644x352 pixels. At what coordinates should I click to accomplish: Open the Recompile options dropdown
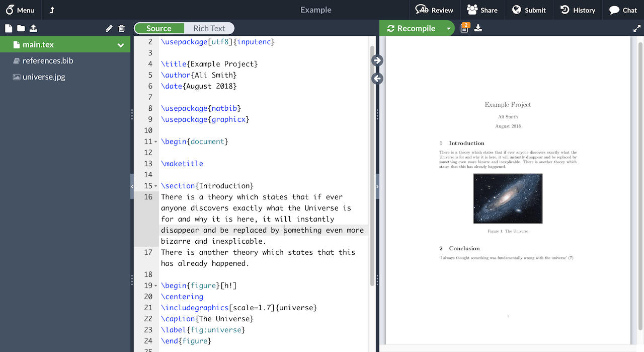tap(449, 28)
